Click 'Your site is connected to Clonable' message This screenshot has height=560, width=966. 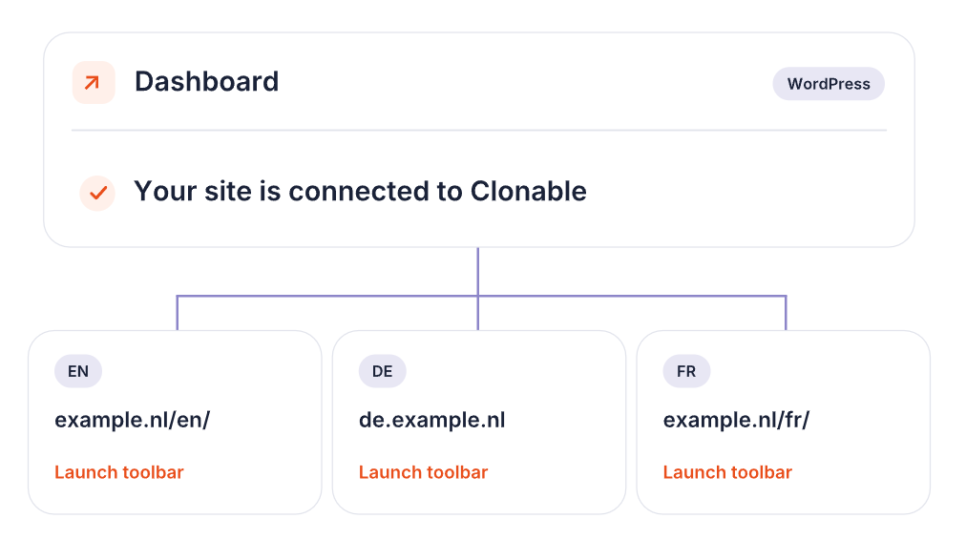(361, 192)
